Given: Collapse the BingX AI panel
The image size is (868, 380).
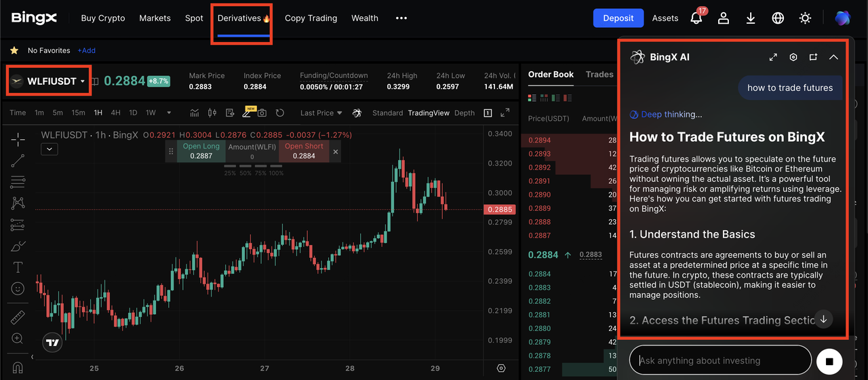Looking at the screenshot, I should (x=833, y=57).
